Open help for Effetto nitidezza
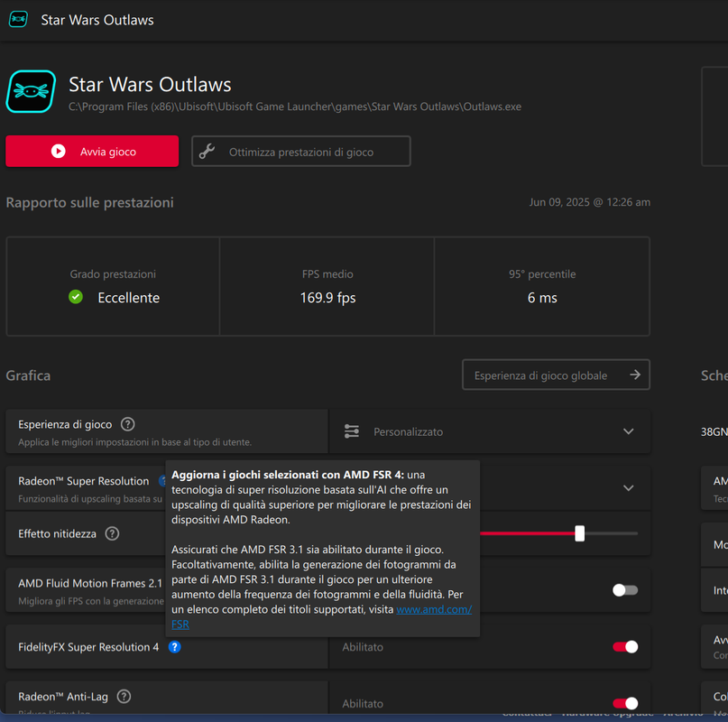 [112, 533]
